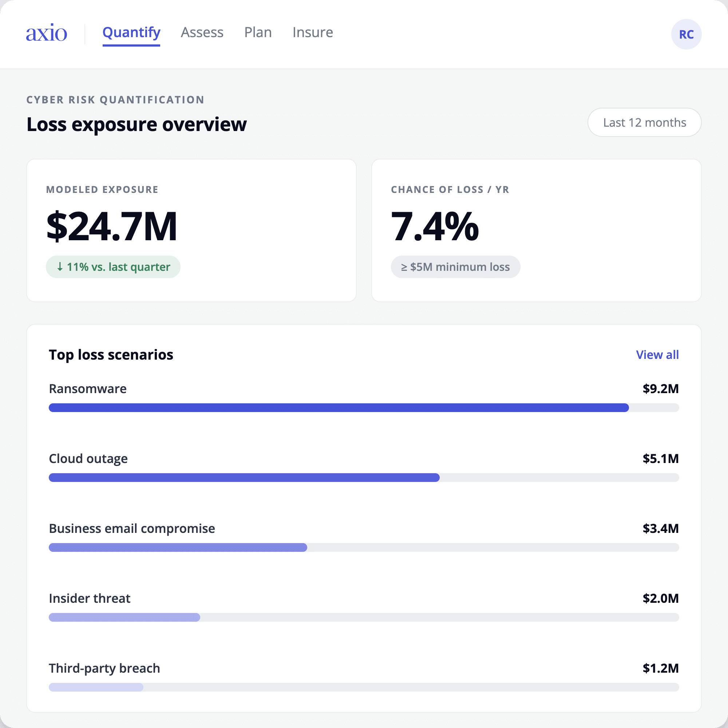Click the Insider threat bar
The height and width of the screenshot is (728, 728).
[x=364, y=617]
